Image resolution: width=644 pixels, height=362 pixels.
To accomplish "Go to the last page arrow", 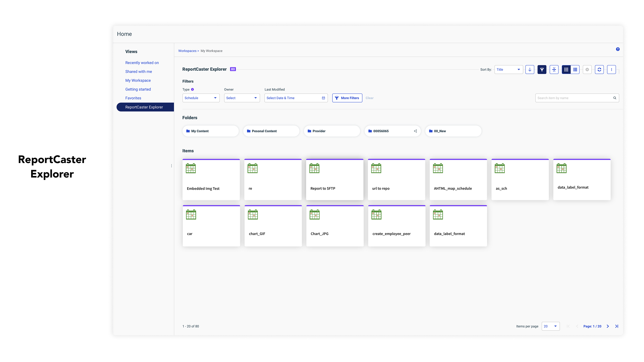I will 617,326.
